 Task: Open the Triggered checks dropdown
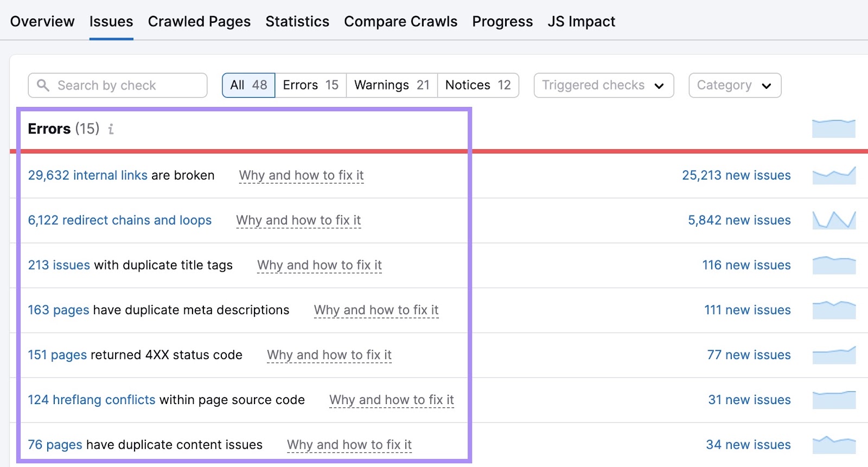(x=603, y=85)
